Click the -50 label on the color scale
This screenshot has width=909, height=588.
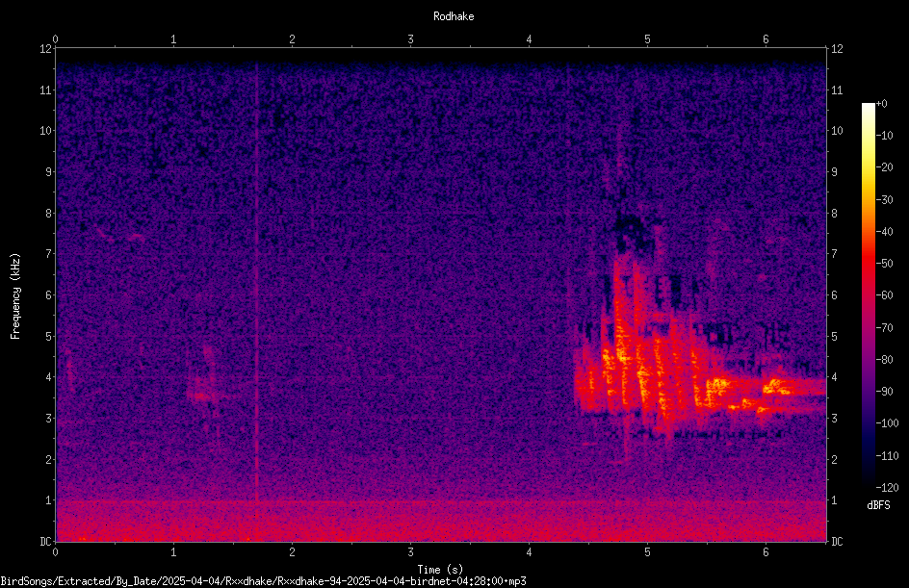point(885,264)
